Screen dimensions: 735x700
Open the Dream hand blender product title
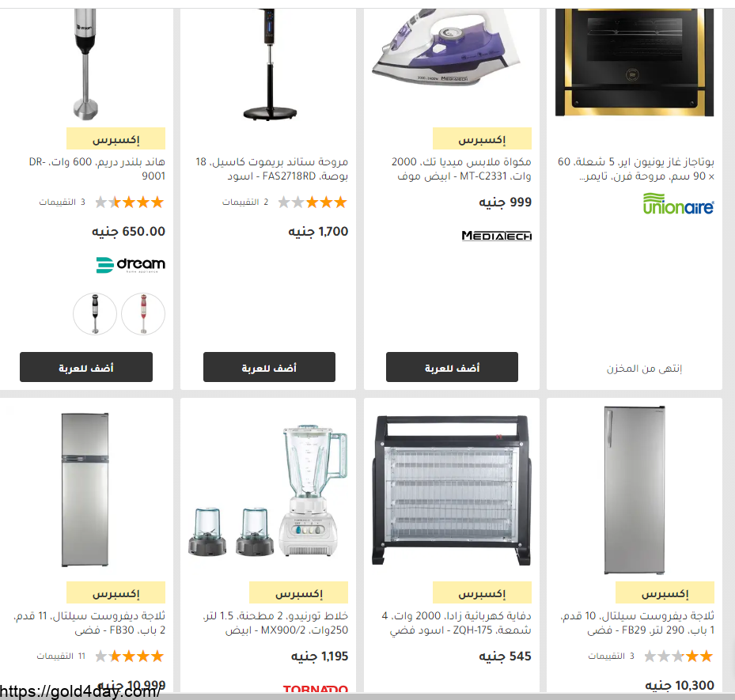(97, 168)
